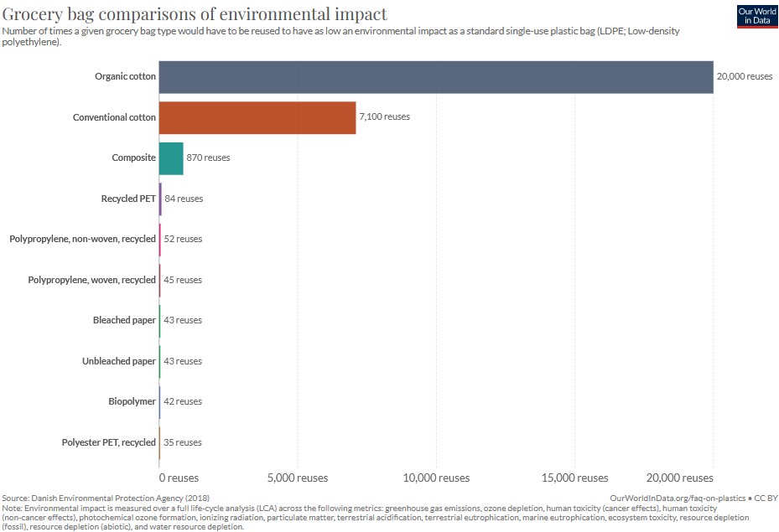Click the Composite bar
Screen dimensions: 779x532
172,157
